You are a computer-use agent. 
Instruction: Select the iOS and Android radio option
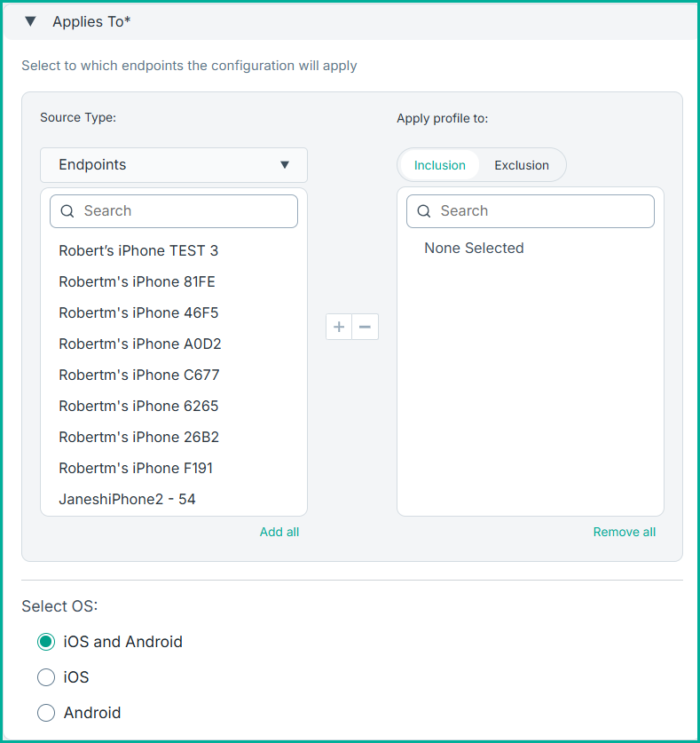coord(46,642)
